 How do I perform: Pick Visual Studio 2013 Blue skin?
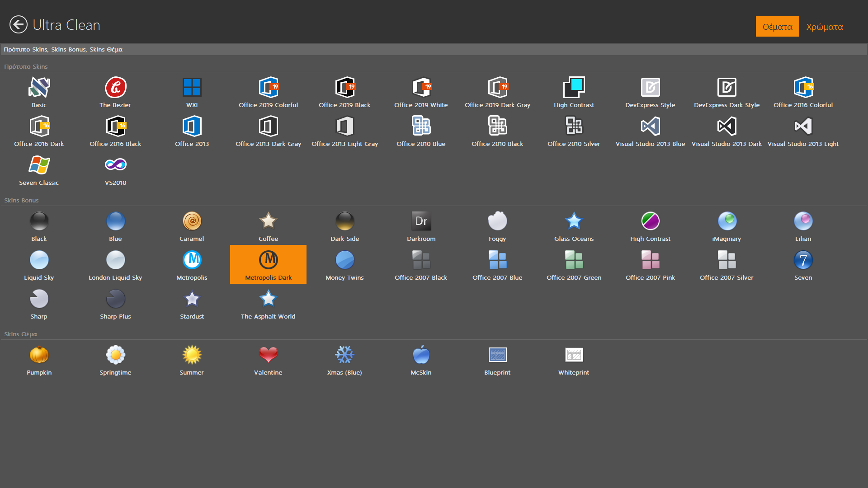coord(650,127)
